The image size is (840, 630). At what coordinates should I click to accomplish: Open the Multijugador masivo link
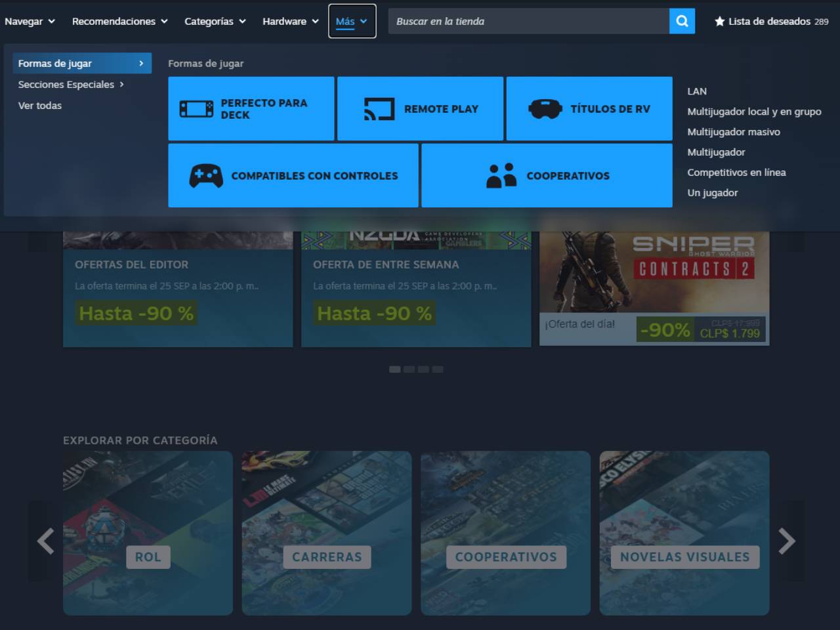point(733,132)
